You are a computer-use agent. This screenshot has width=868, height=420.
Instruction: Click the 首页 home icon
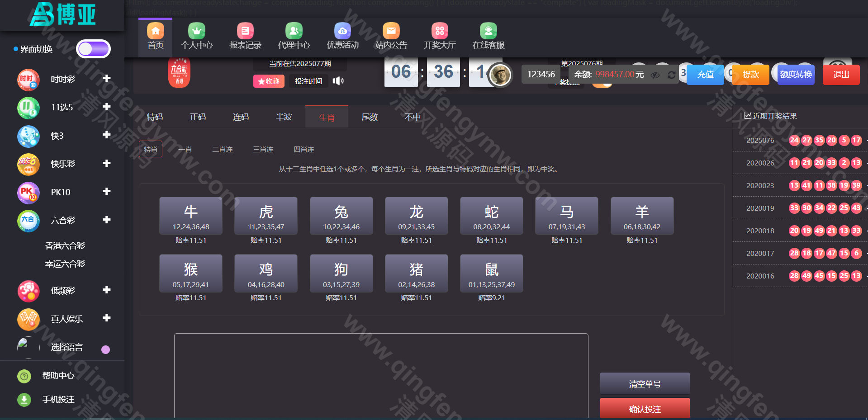click(x=155, y=31)
